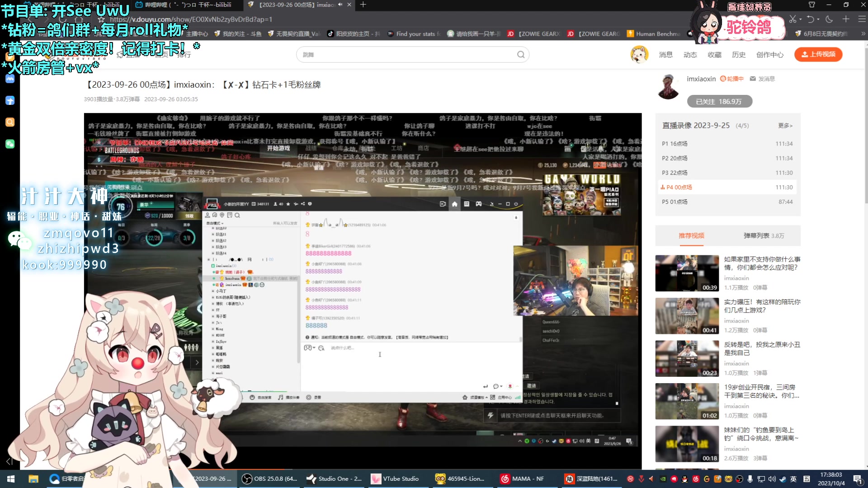Show more bookmarks with the overflow chevron
The width and height of the screenshot is (868, 488).
point(863,33)
